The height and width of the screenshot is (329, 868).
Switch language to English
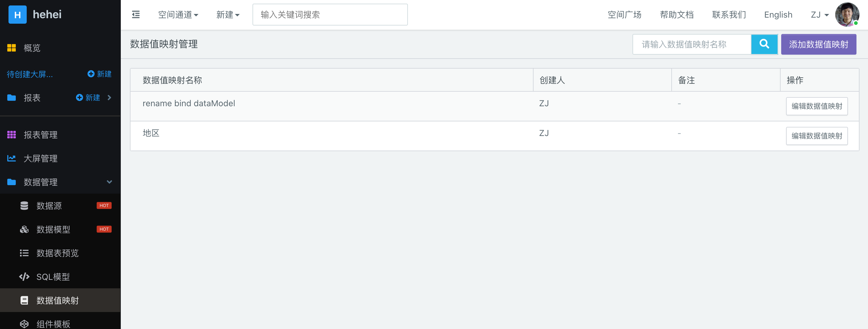(778, 15)
